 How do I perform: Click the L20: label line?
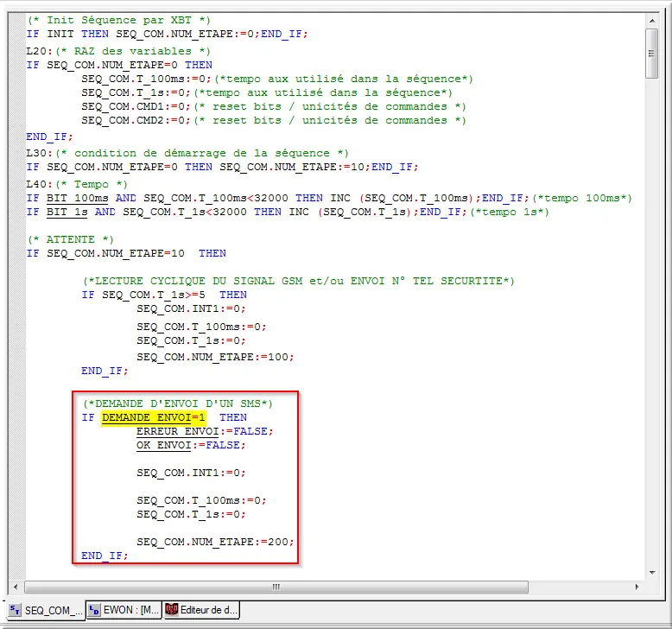click(x=118, y=52)
